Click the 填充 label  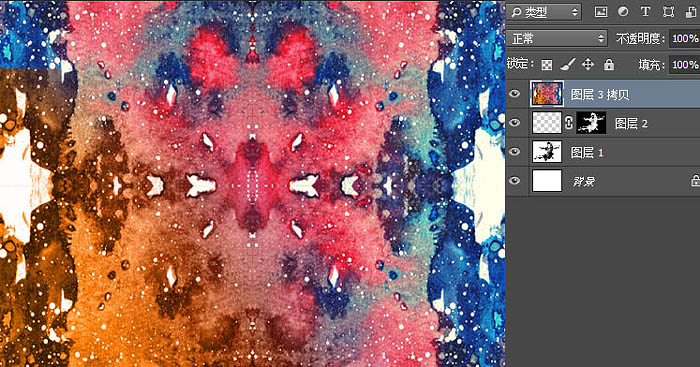(x=651, y=65)
